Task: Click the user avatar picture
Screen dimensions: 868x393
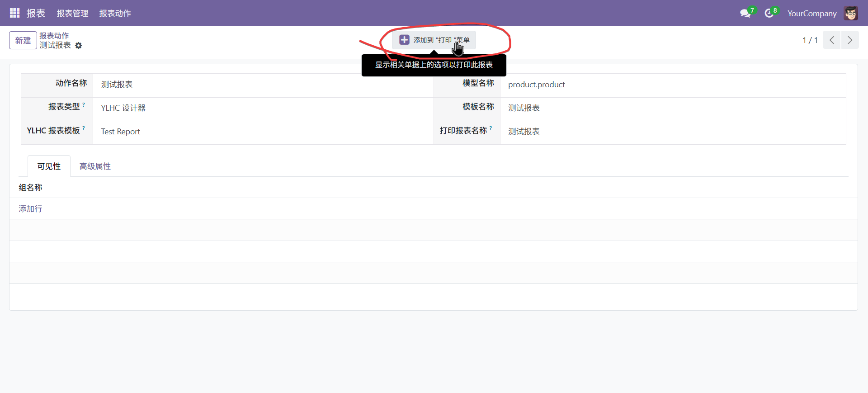Action: click(x=851, y=14)
